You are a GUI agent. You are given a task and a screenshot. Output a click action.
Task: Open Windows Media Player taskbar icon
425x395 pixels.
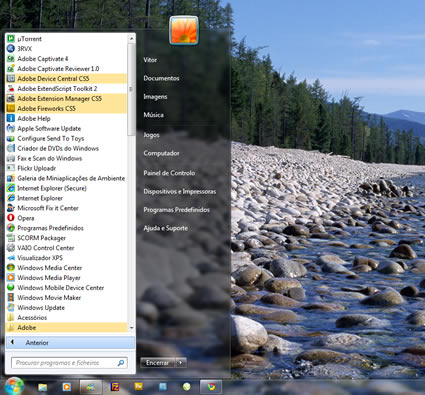pos(66,387)
